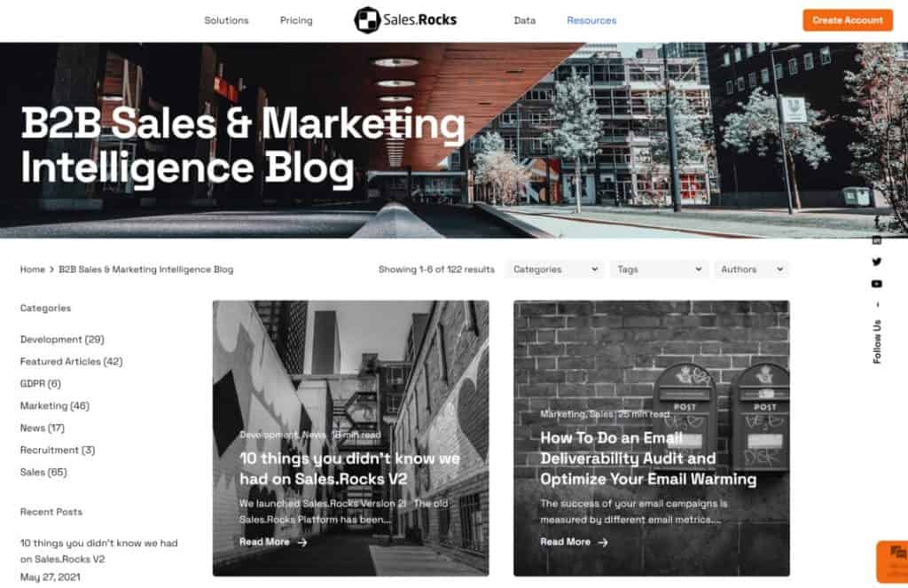908x588 pixels.
Task: Expand the Authors filter dropdown
Action: (751, 270)
